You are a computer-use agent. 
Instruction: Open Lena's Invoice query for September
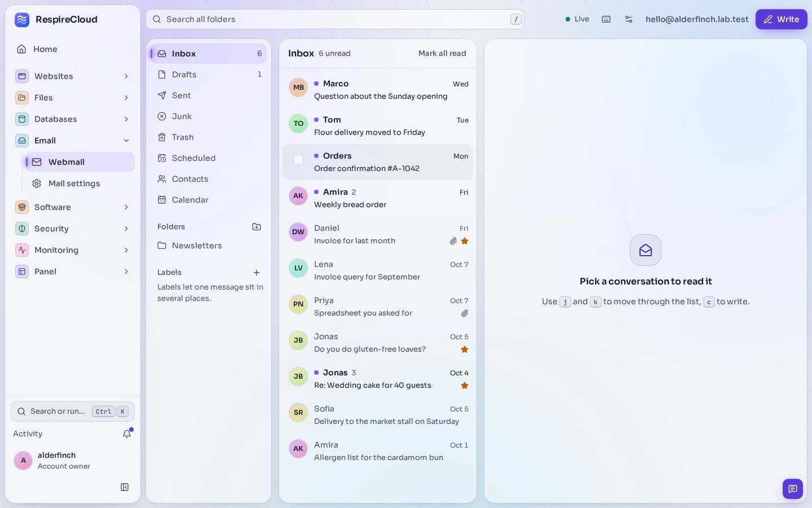(378, 270)
